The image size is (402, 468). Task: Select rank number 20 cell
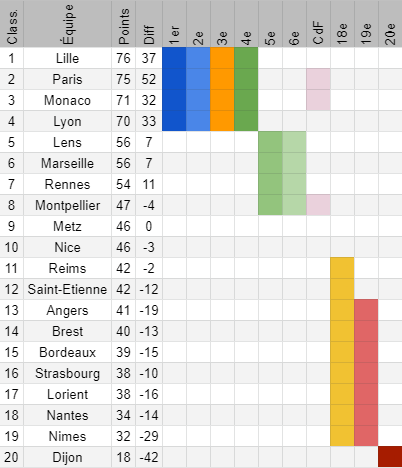[x=12, y=457]
